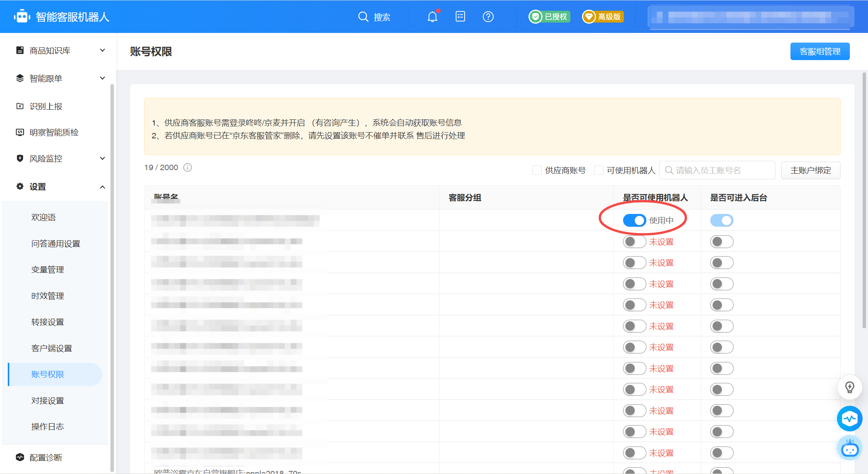Screen dimensions: 868x474
Task: Click the 明察智能质检 monitor icon
Action: click(x=20, y=132)
